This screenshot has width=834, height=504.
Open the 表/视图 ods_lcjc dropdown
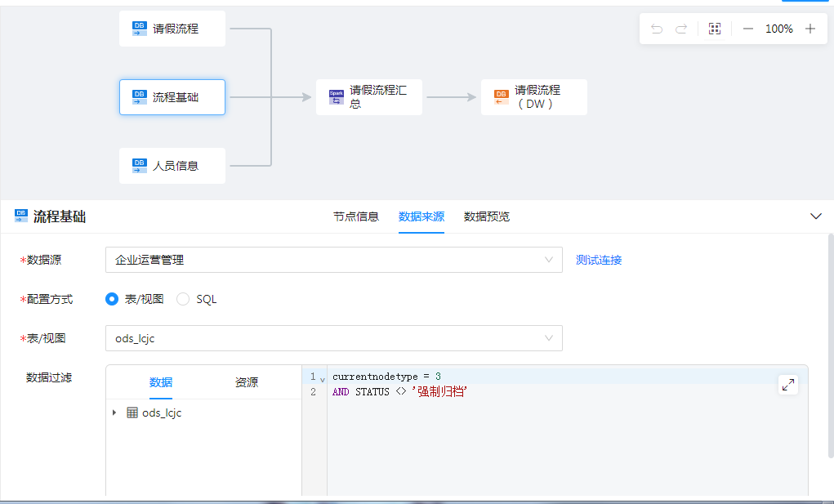pos(333,338)
